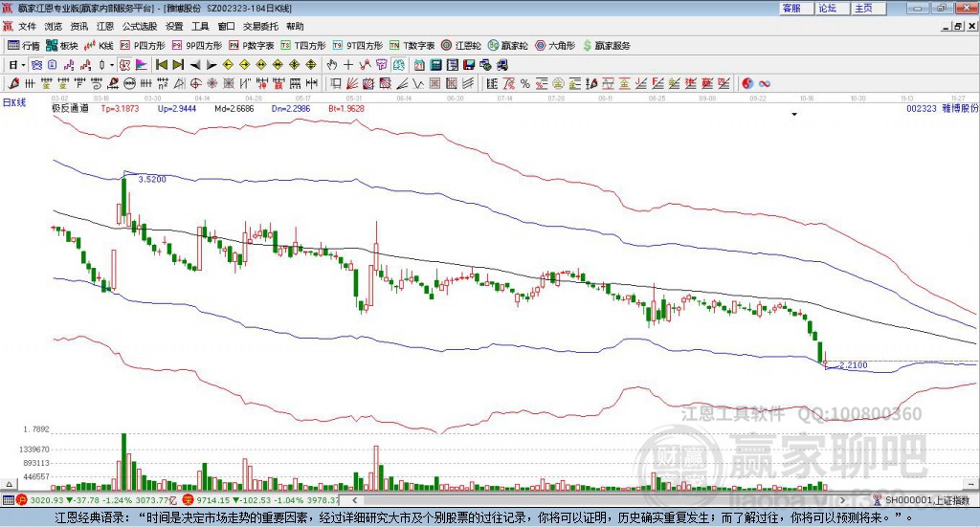Open 行情 market quotes view
Image resolution: width=980 pixels, height=527 pixels.
click(23, 46)
